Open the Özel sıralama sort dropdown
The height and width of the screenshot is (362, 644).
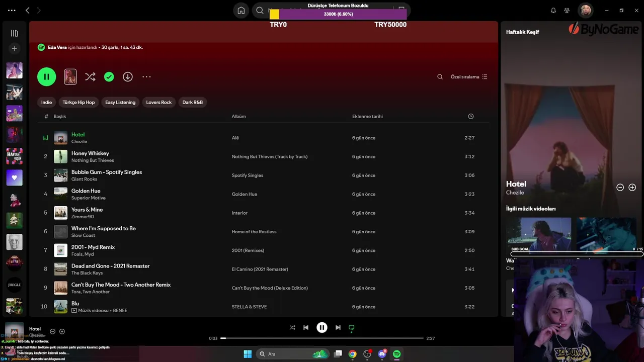click(x=469, y=77)
